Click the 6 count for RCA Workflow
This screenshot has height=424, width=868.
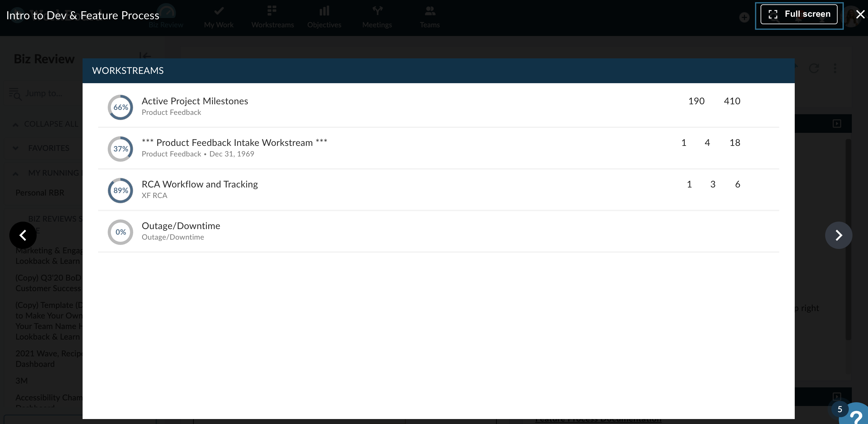(738, 184)
